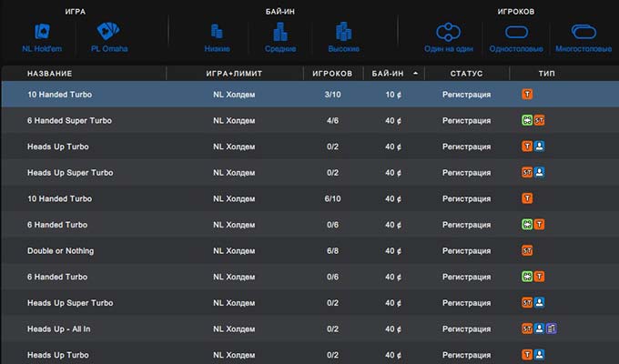Filter by Высокие buy-in chips icon
The height and width of the screenshot is (364, 619).
click(342, 32)
